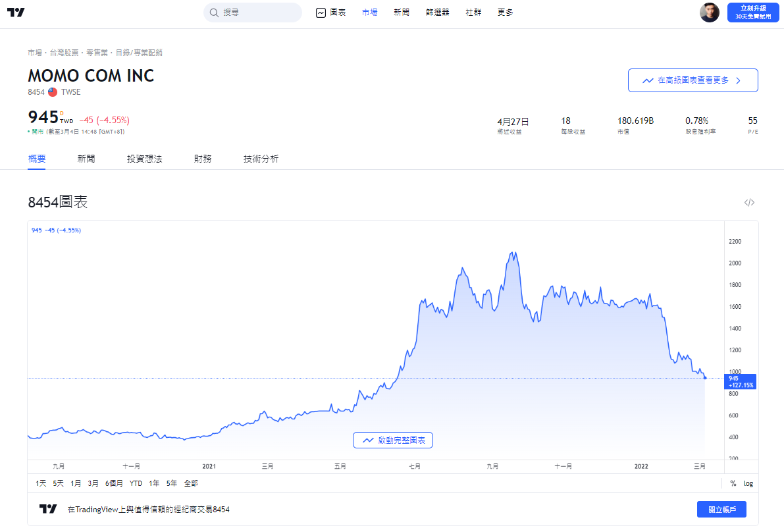Click the 180.619B market cap value

click(635, 121)
